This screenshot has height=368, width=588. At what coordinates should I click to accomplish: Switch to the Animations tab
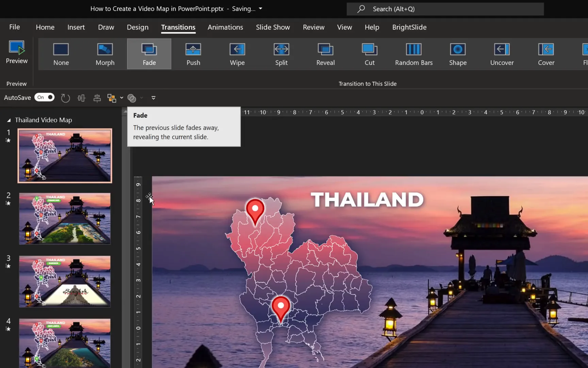coord(225,27)
